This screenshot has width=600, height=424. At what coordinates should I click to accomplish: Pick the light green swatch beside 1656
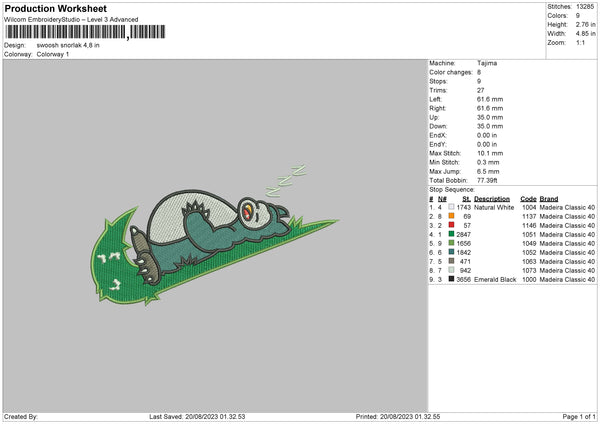tap(451, 243)
